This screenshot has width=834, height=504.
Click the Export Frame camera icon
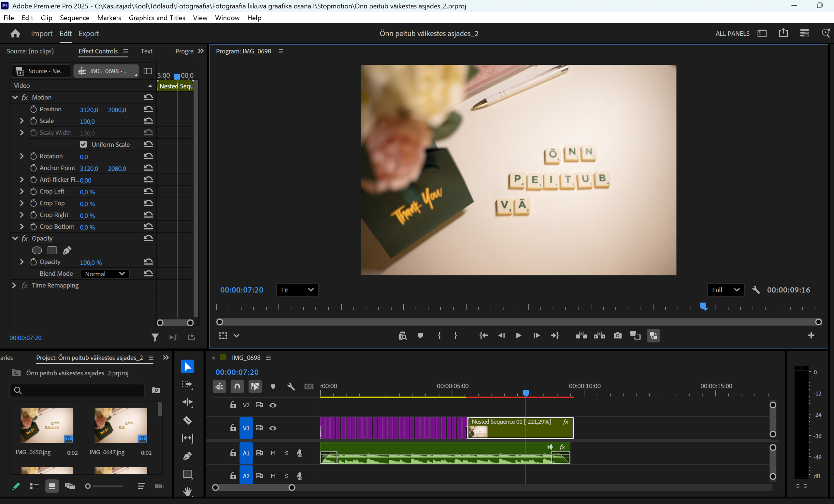[617, 336]
